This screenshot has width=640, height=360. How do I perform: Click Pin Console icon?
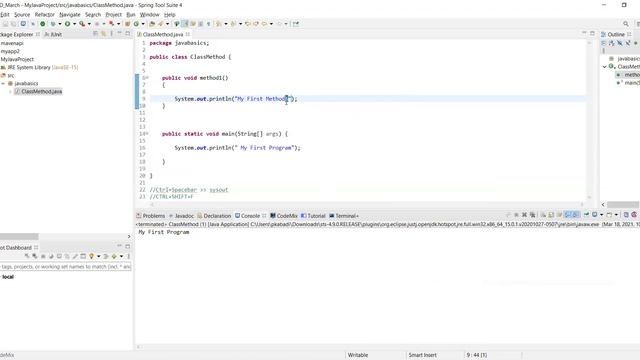tap(586, 215)
